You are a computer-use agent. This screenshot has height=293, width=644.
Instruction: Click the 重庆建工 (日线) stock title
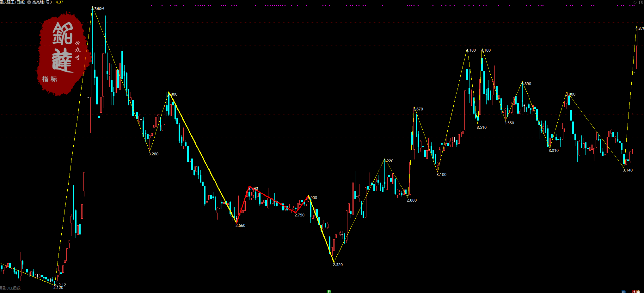[13, 2]
